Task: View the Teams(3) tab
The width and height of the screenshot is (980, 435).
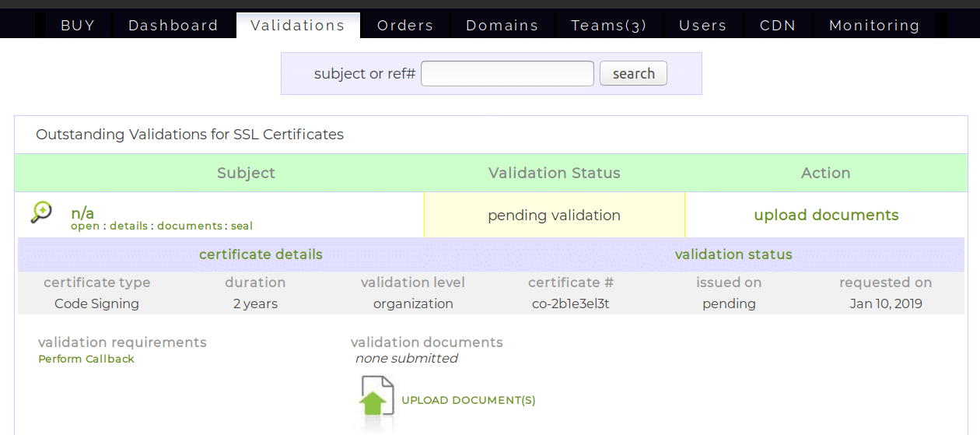Action: (x=609, y=26)
